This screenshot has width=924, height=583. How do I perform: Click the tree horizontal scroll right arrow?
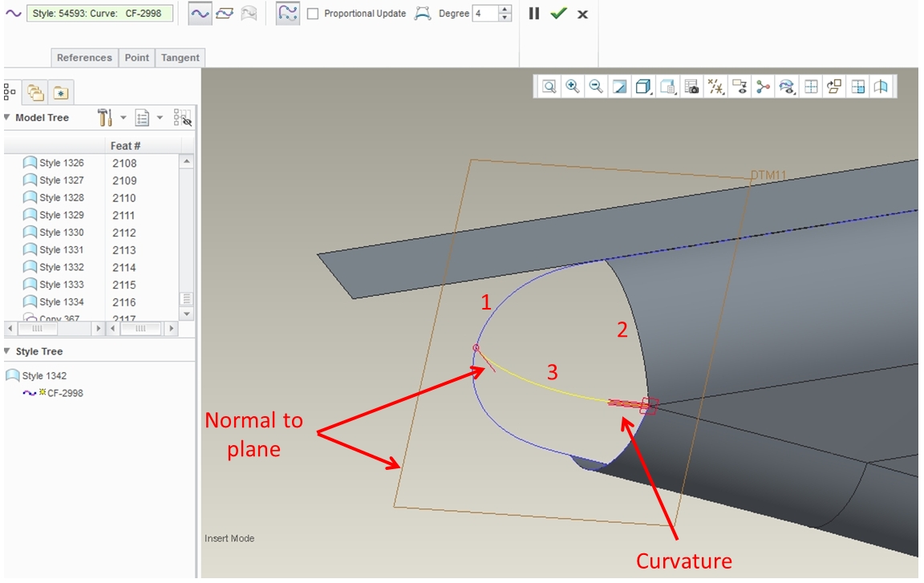tap(99, 329)
